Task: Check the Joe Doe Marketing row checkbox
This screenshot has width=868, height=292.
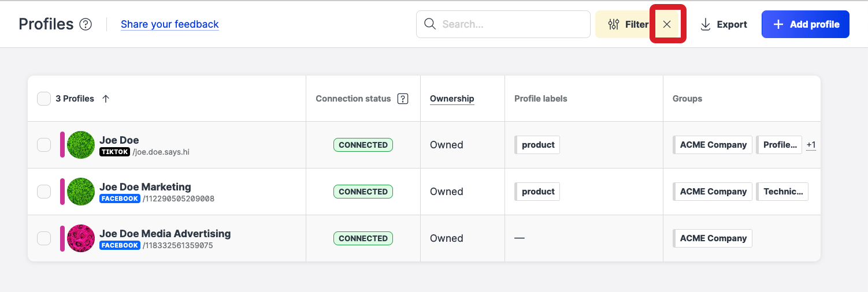Action: (x=44, y=192)
